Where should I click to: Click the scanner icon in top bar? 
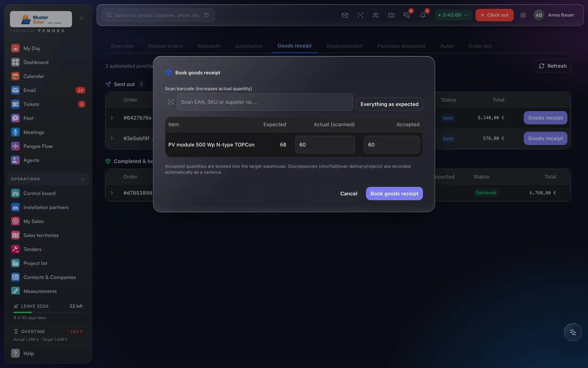(x=360, y=15)
